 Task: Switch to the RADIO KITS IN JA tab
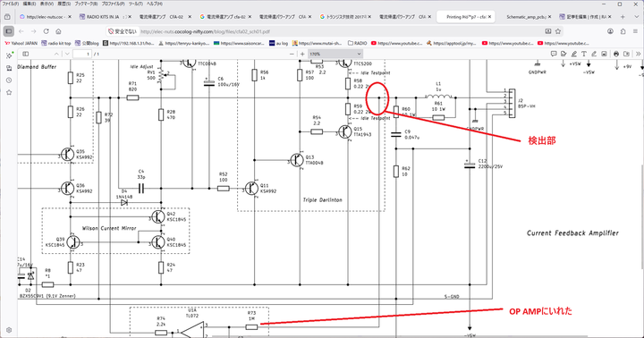point(106,17)
